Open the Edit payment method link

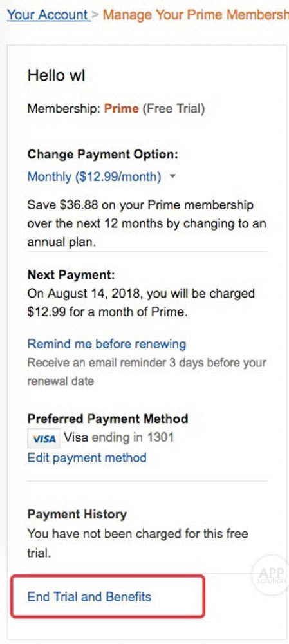pos(87,457)
